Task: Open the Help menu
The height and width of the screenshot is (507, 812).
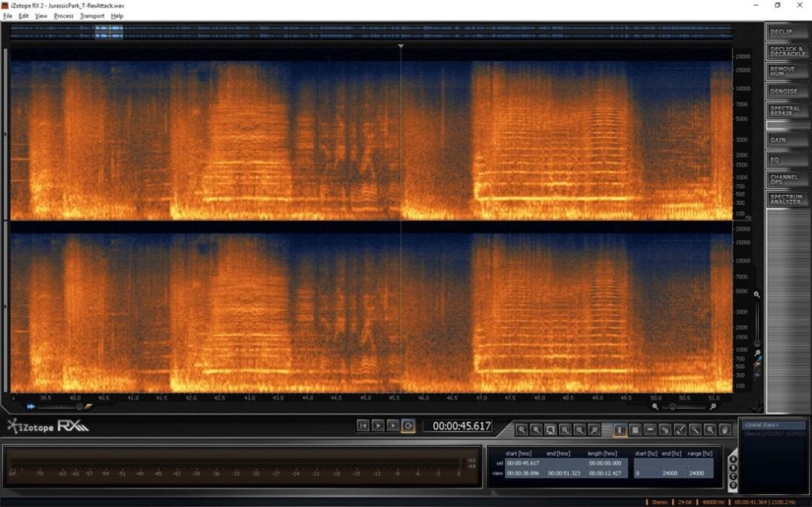Action: [117, 16]
